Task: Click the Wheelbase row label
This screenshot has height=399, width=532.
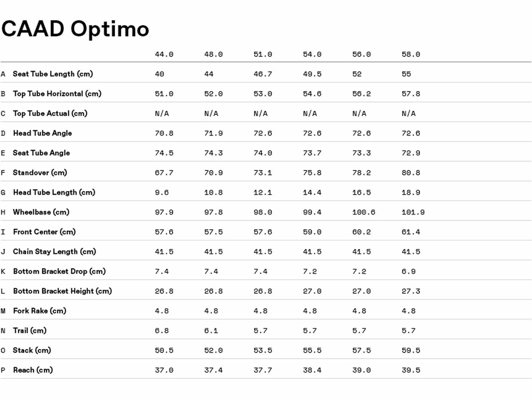Action: click(x=41, y=212)
